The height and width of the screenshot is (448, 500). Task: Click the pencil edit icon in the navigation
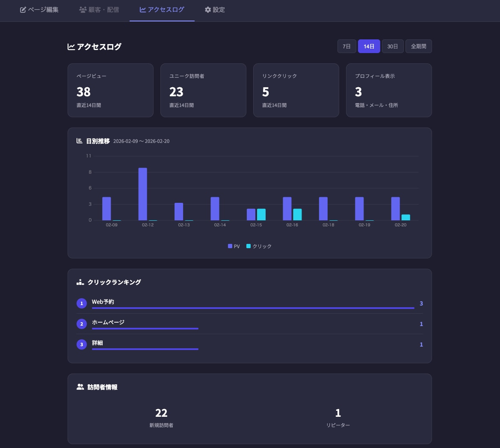23,10
